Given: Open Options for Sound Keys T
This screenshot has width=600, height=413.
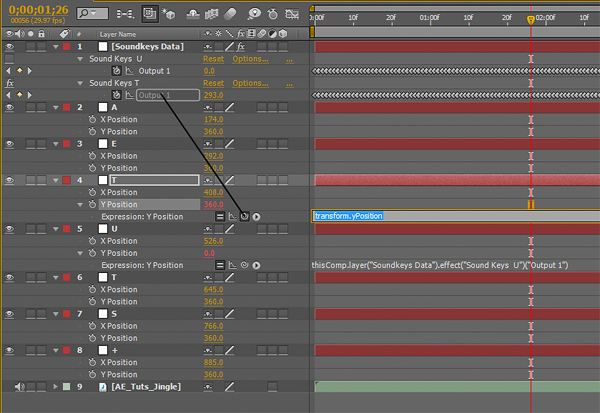Looking at the screenshot, I should tap(250, 83).
